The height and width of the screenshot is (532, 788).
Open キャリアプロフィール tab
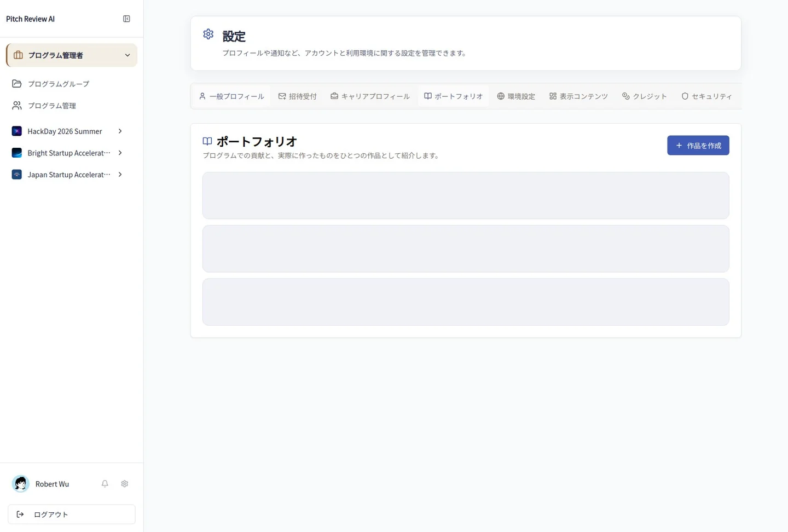[370, 96]
